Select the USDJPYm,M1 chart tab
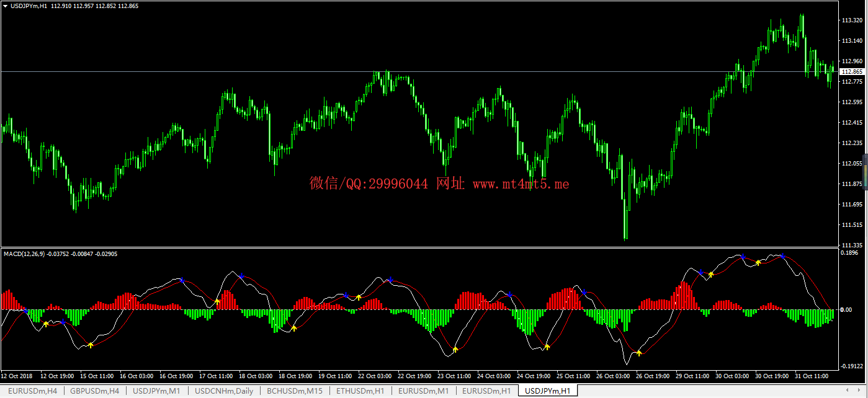This screenshot has height=398, width=868. tap(156, 391)
